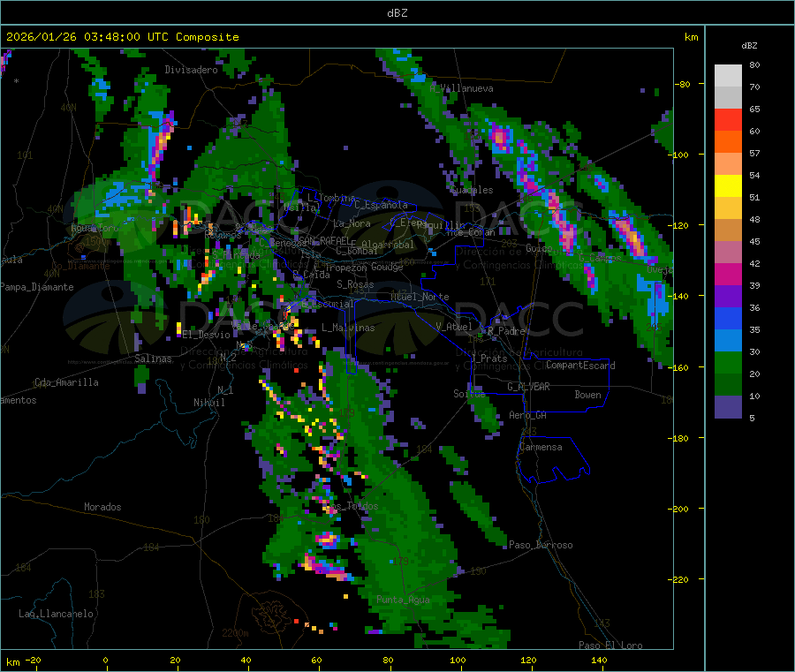The width and height of the screenshot is (795, 672).
Task: Click the Cda_Amarilla map label
Action: pos(66,382)
